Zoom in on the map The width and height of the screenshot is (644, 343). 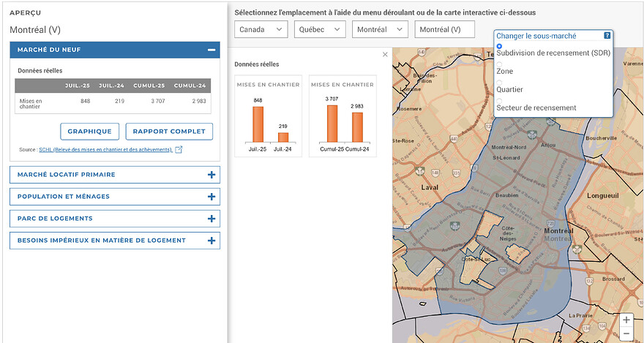(x=626, y=320)
